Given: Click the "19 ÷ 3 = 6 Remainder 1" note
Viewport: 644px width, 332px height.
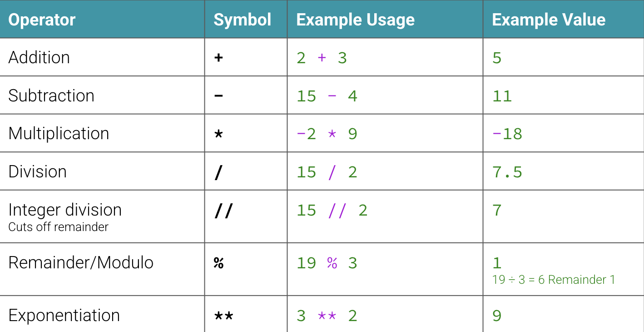Looking at the screenshot, I should tap(554, 280).
